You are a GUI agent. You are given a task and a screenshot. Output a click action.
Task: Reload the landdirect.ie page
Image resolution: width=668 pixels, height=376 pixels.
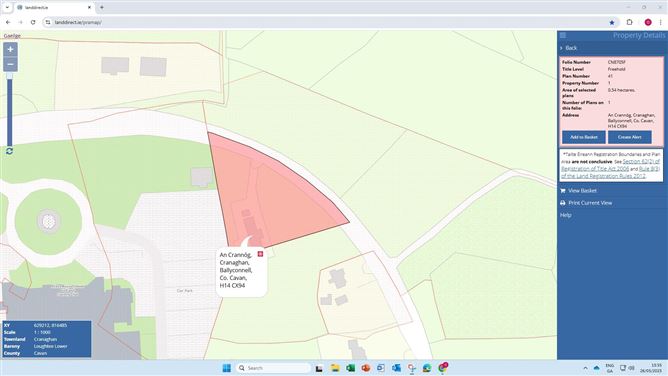click(33, 22)
